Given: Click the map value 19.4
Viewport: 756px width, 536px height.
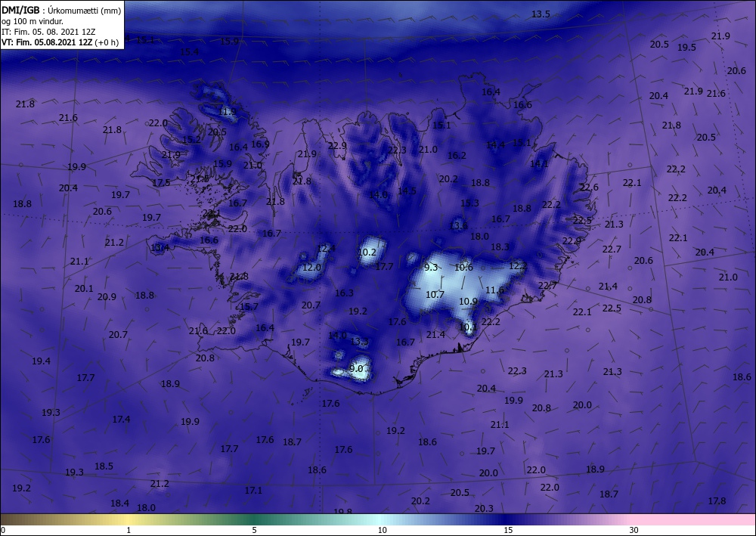Looking at the screenshot, I should pyautogui.click(x=41, y=361).
